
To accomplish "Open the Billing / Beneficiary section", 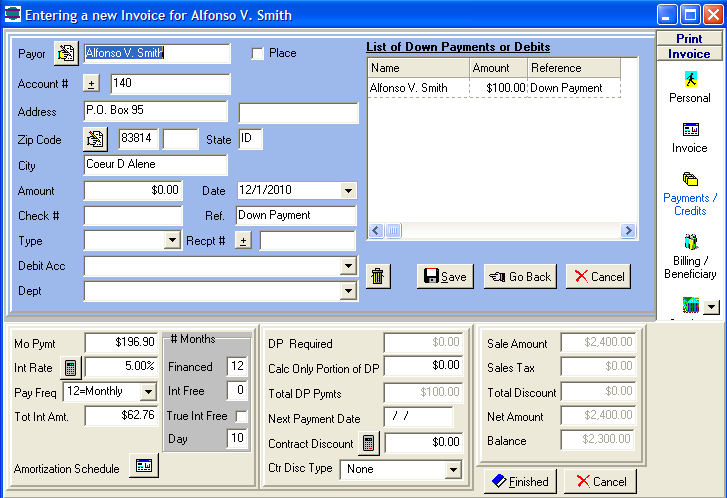I will pos(689,257).
